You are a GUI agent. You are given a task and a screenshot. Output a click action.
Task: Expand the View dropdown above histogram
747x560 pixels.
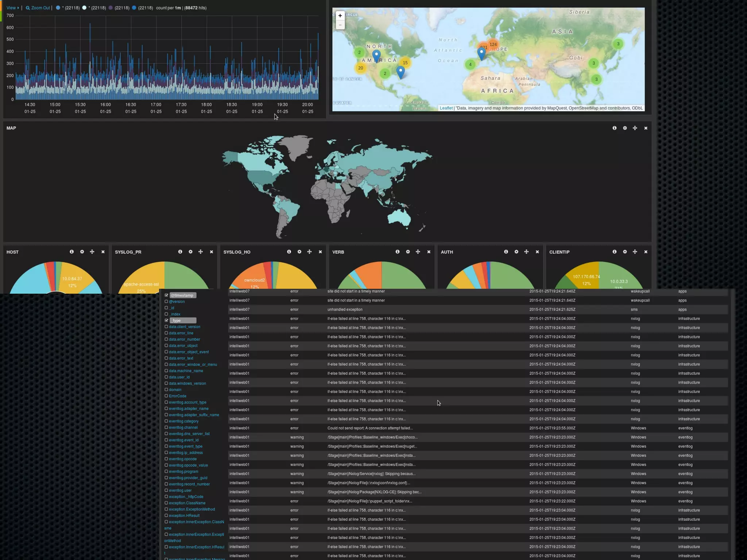click(x=12, y=8)
